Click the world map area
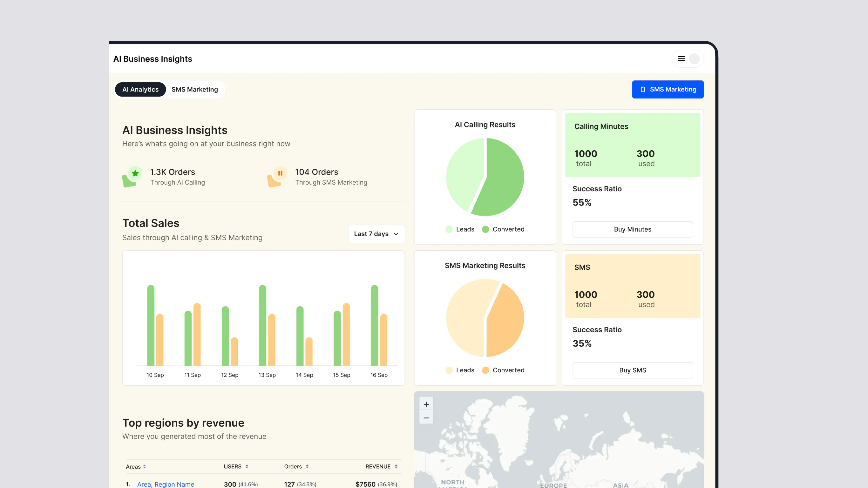 pos(559,439)
